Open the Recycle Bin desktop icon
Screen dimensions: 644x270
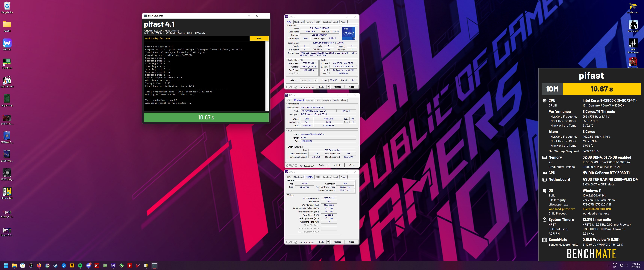(7, 7)
